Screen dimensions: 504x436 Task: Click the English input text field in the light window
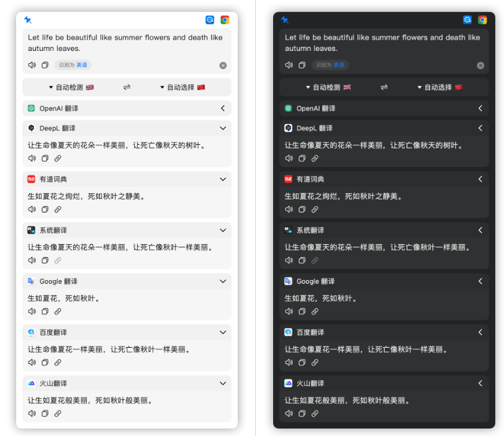point(125,43)
